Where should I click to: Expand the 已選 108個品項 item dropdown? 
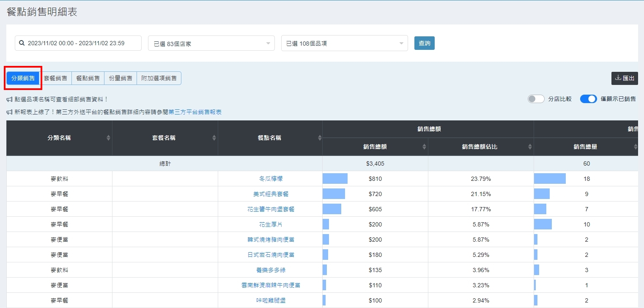[x=344, y=43]
